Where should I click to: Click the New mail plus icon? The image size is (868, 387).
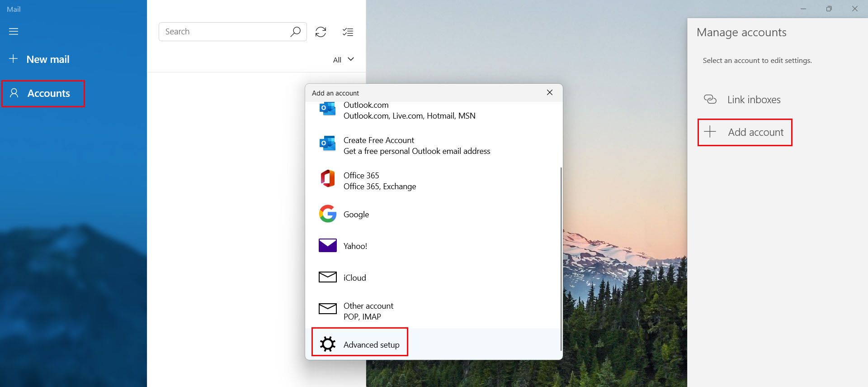click(x=14, y=59)
